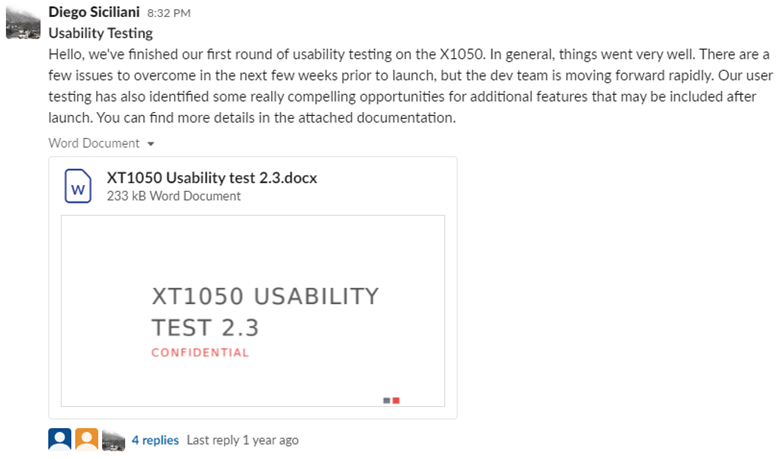Open the Word document file icon

pos(78,186)
